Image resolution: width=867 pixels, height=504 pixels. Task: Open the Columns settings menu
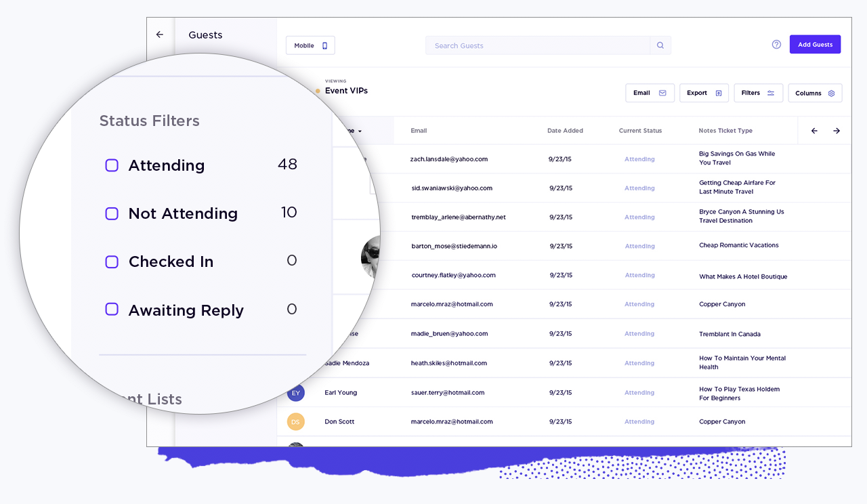[815, 93]
